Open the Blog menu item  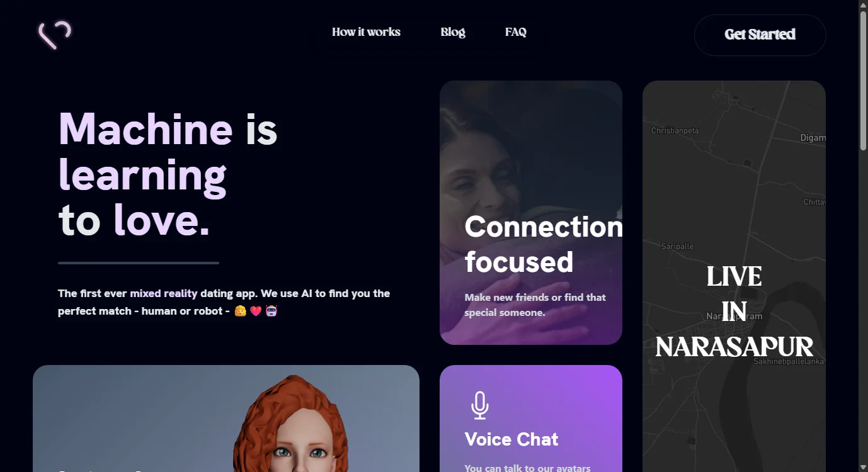tap(453, 32)
